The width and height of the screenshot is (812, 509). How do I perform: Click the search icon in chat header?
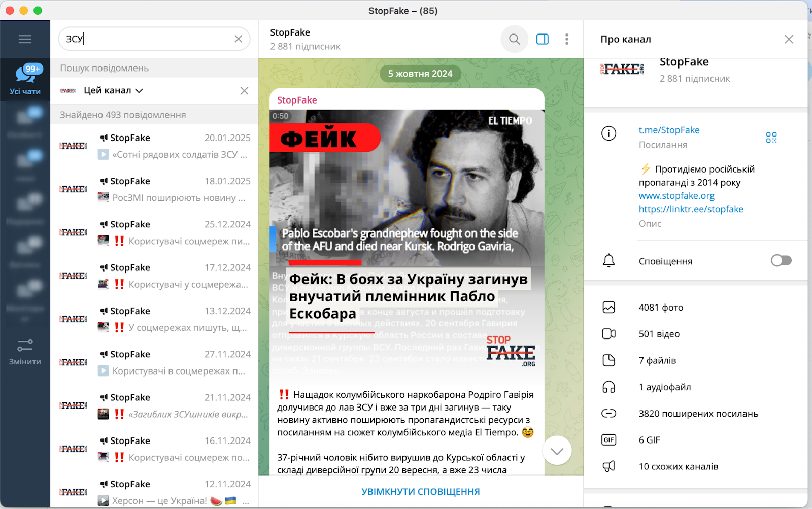[x=515, y=39]
